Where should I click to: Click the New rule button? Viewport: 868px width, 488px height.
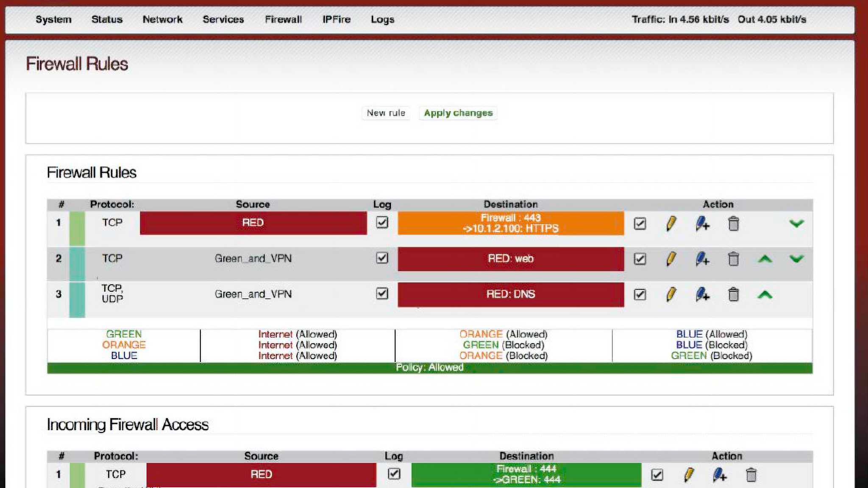(386, 113)
